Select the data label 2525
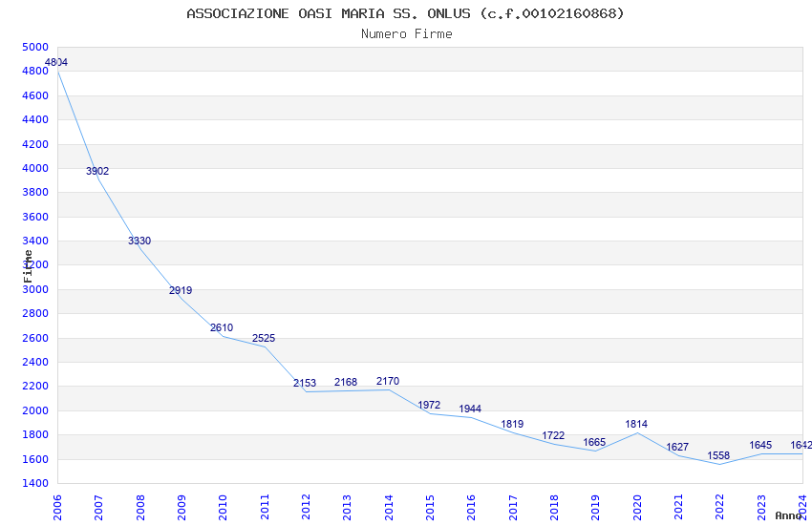 (264, 338)
